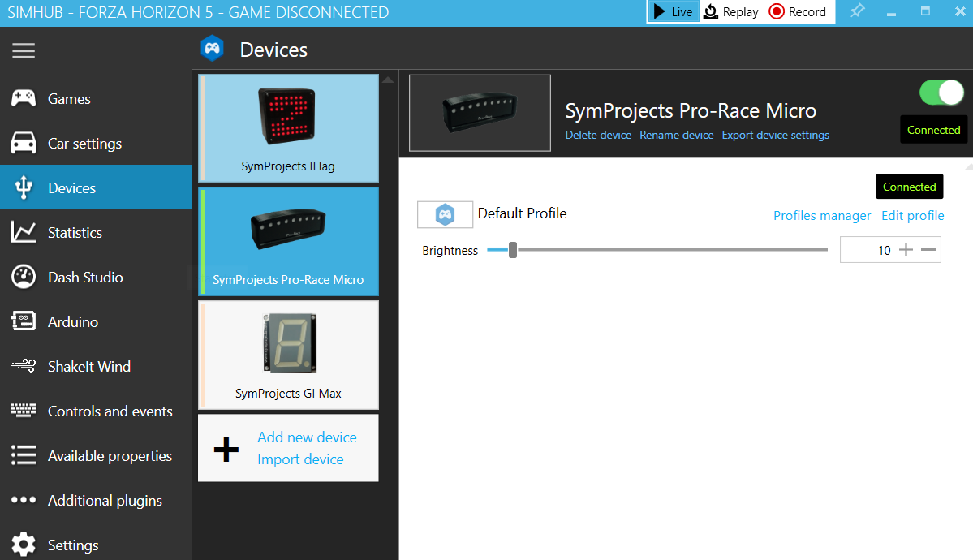This screenshot has height=560, width=973.
Task: Click the Export device settings link
Action: coord(775,136)
